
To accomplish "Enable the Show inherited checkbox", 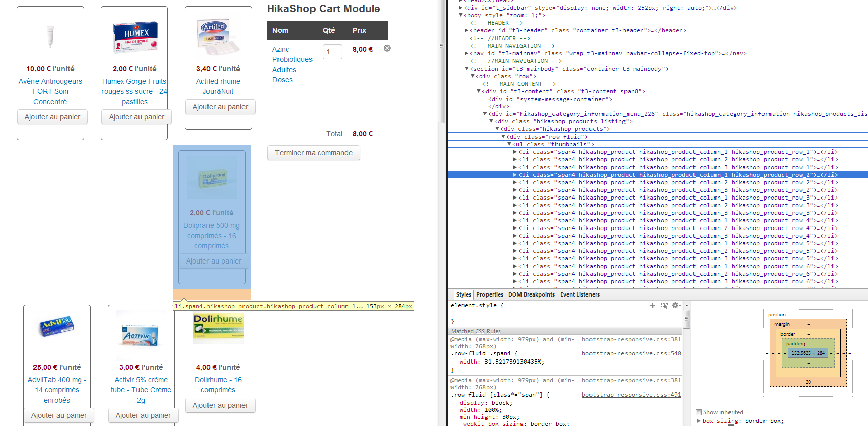I will (x=699, y=412).
